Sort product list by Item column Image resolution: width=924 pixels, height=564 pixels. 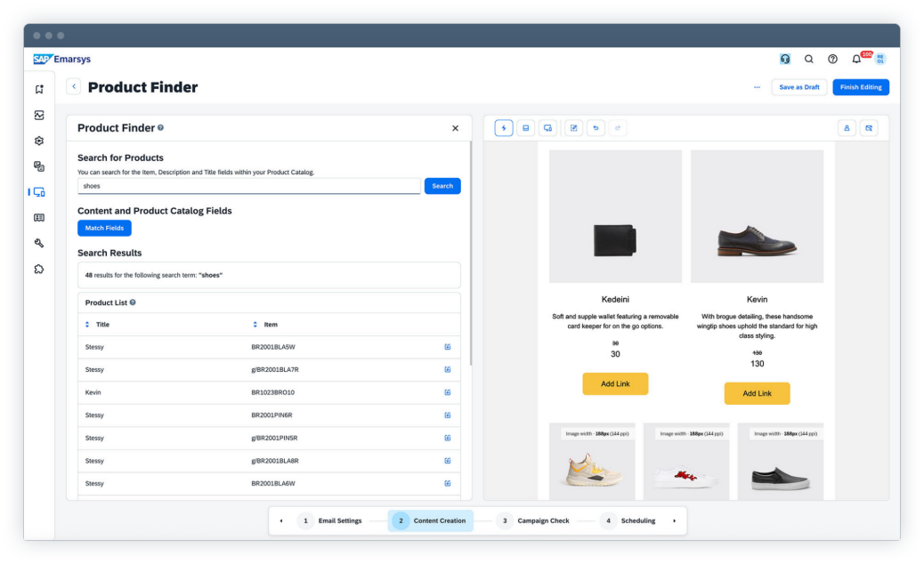pos(255,325)
